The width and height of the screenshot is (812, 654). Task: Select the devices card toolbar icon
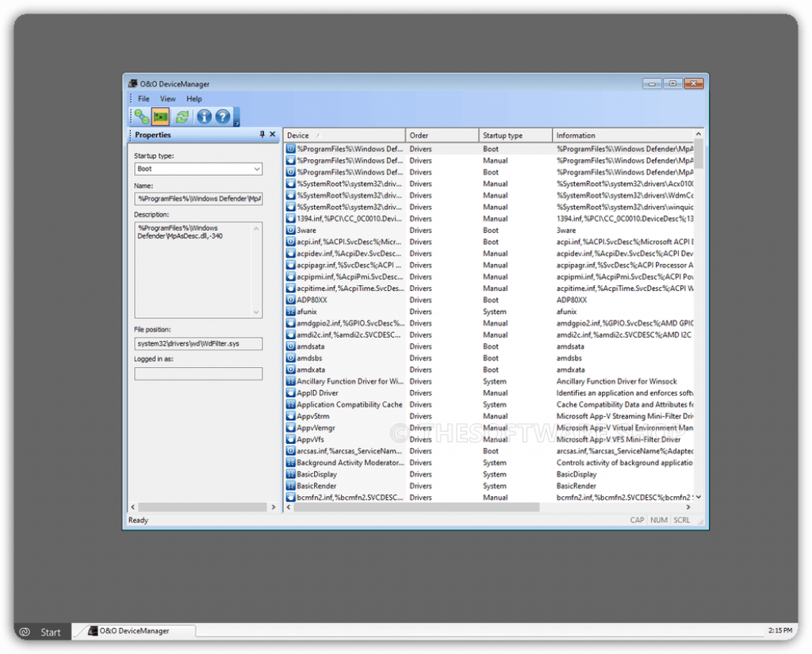click(x=161, y=117)
